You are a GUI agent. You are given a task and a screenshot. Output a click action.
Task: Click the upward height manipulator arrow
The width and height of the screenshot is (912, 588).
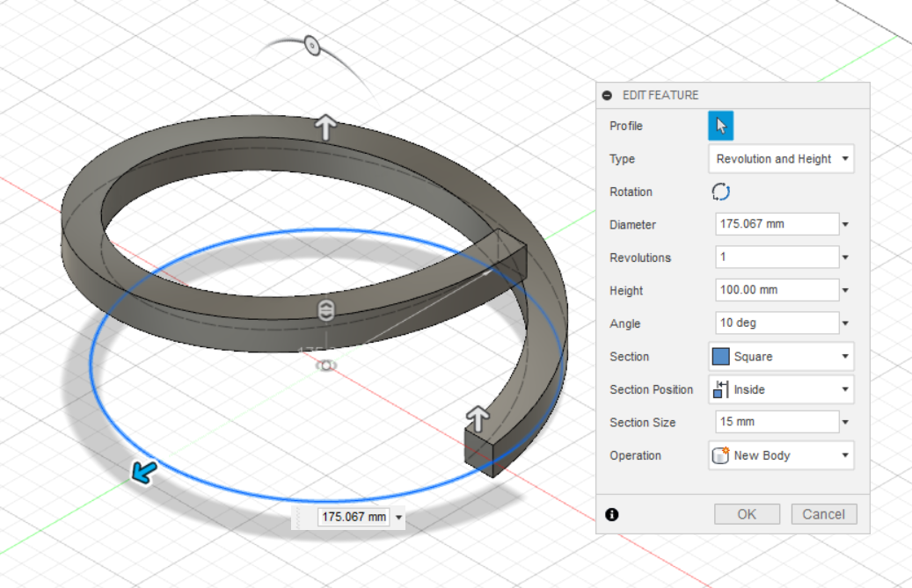coord(325,126)
